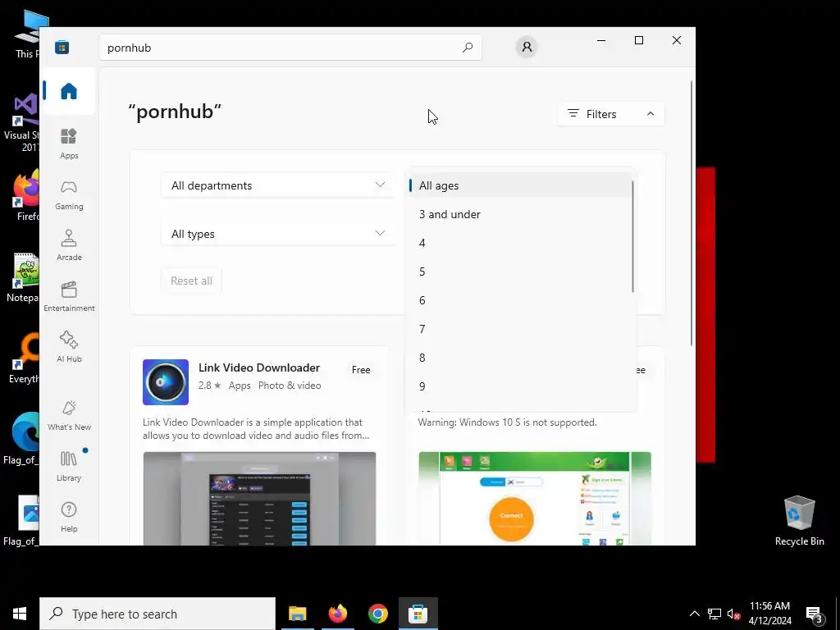Click Link Video Downloader screenshot thumbnail
The image size is (840, 630).
pos(259,499)
